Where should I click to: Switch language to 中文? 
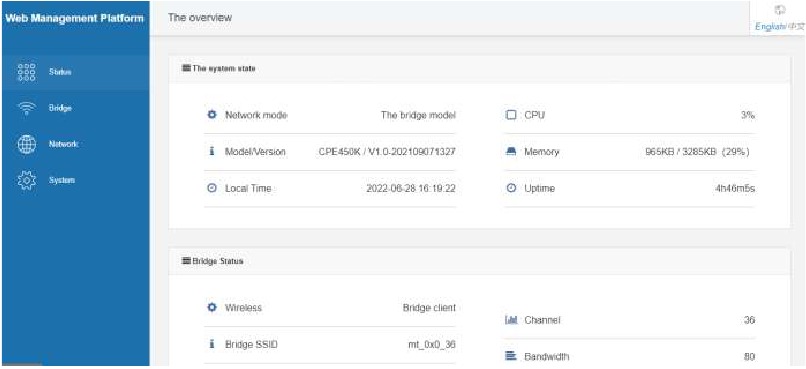(795, 27)
